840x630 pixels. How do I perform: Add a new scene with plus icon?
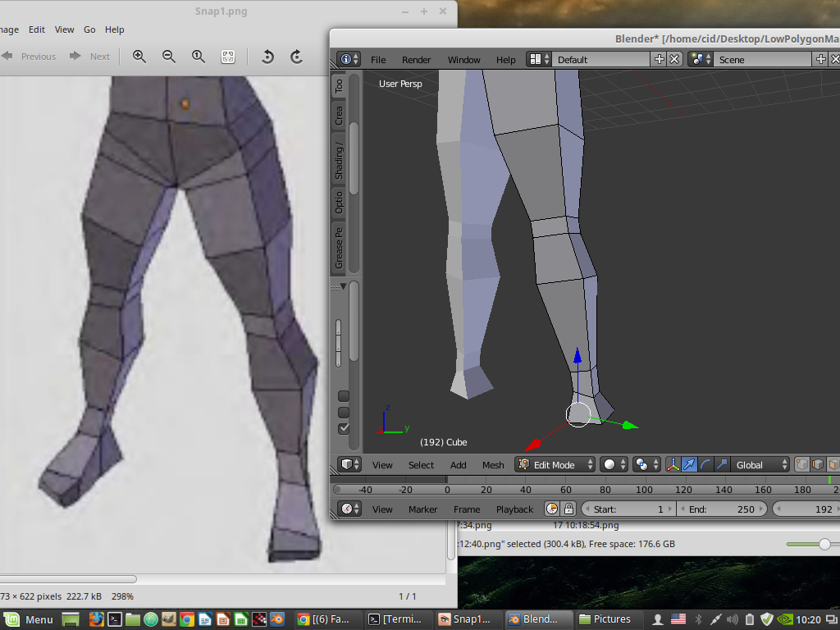click(x=820, y=59)
